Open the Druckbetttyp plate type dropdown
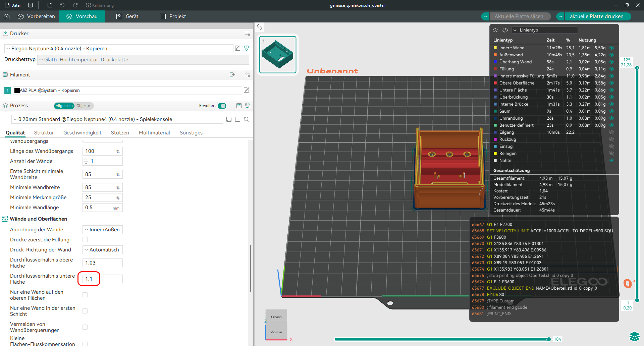Viewport: 644px width, 346px height. pyautogui.click(x=143, y=60)
